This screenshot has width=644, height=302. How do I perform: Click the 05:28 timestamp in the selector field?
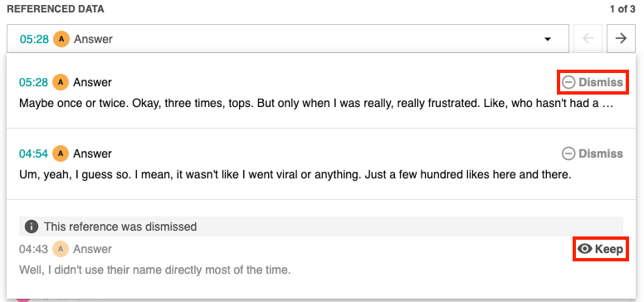pyautogui.click(x=35, y=39)
